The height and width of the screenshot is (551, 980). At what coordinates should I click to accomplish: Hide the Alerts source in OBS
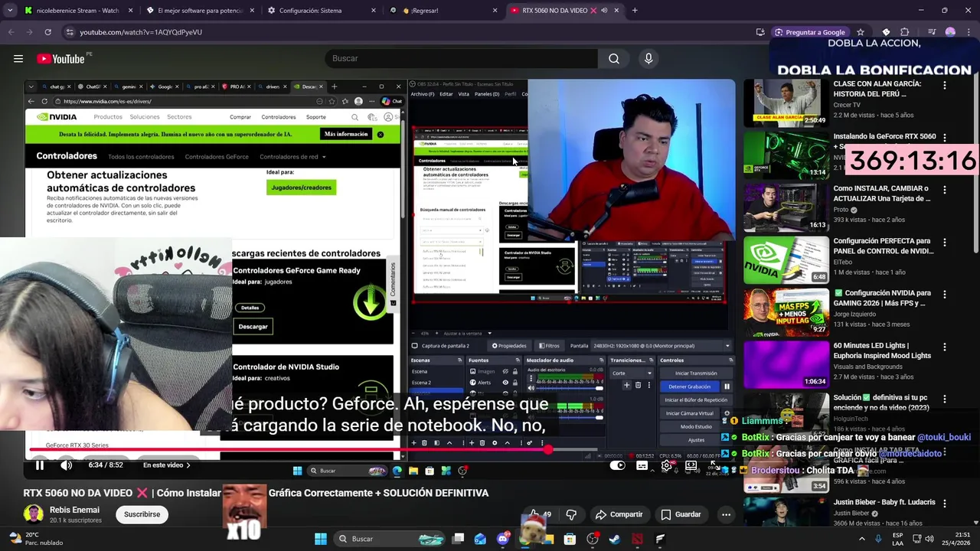(505, 383)
